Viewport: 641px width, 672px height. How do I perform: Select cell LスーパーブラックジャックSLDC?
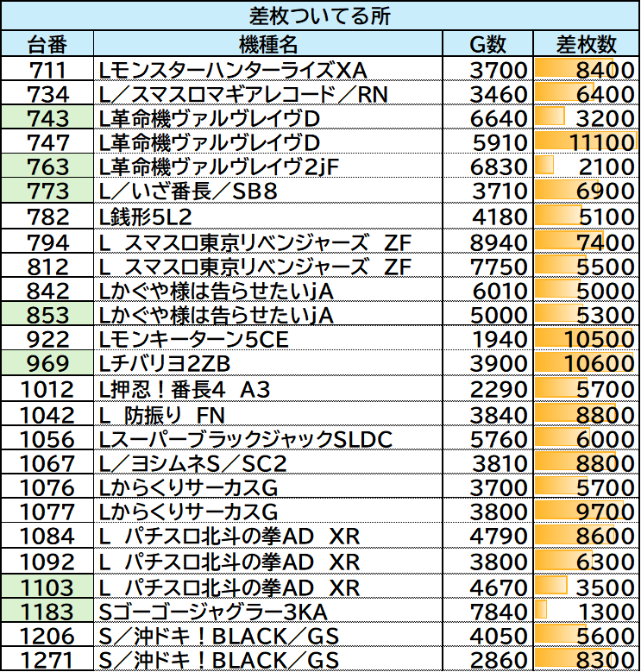pyautogui.click(x=267, y=437)
